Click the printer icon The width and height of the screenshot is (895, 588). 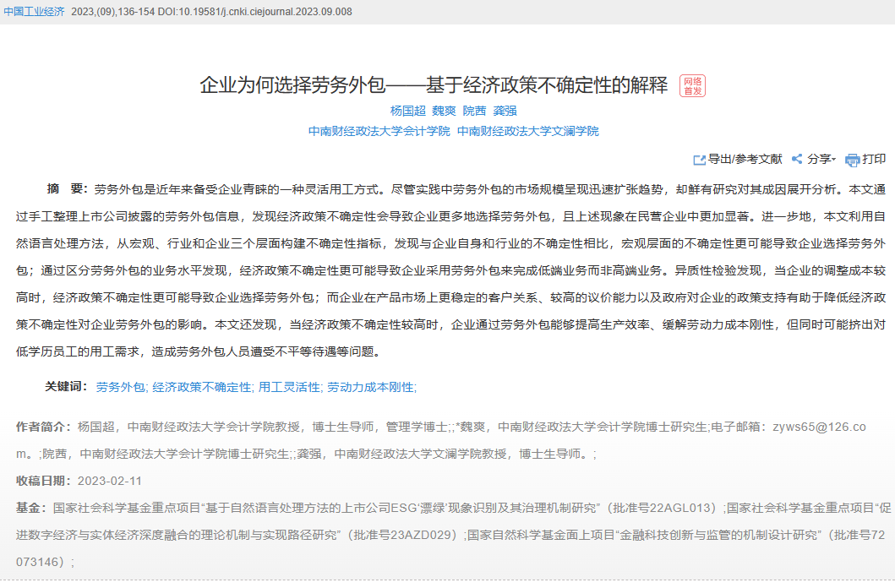pos(852,160)
